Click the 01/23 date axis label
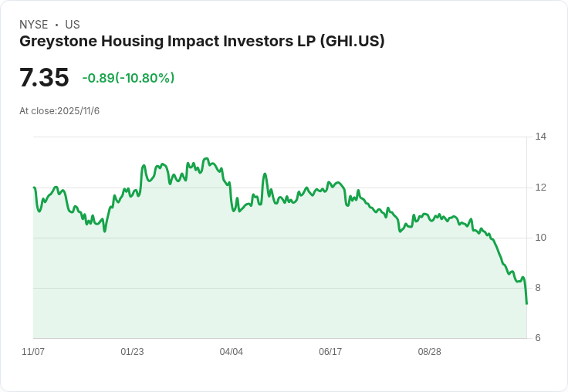 click(132, 352)
